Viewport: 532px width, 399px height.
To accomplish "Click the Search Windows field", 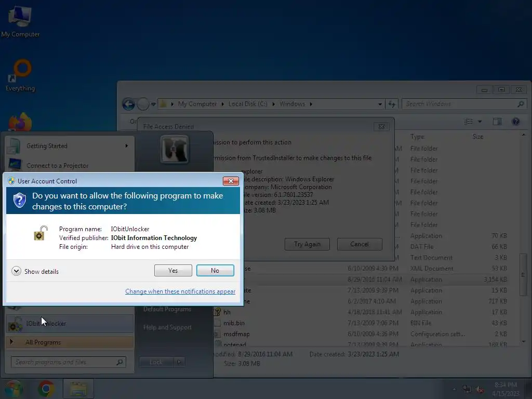I will pos(464,104).
